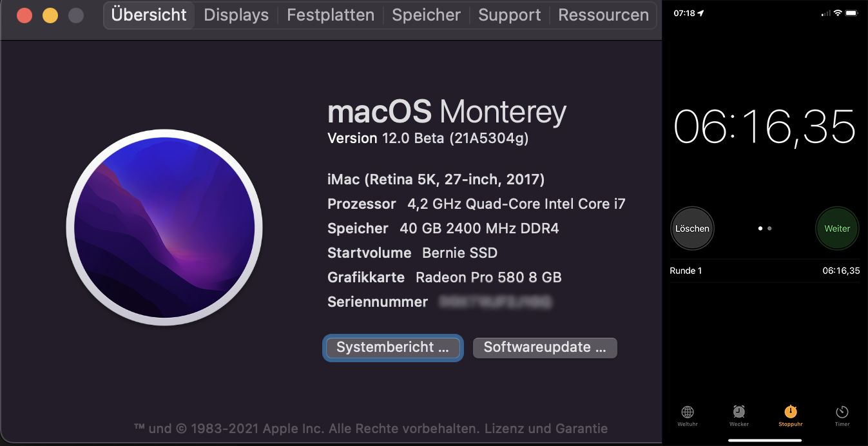Open the Displays tab
The height and width of the screenshot is (446, 868).
pos(236,15)
